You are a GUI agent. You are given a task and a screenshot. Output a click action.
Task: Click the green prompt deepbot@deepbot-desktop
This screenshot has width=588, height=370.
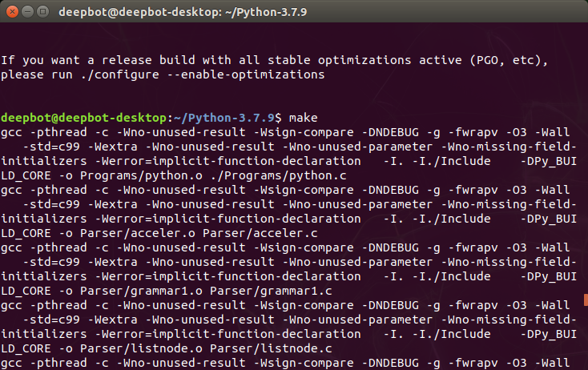pos(83,118)
